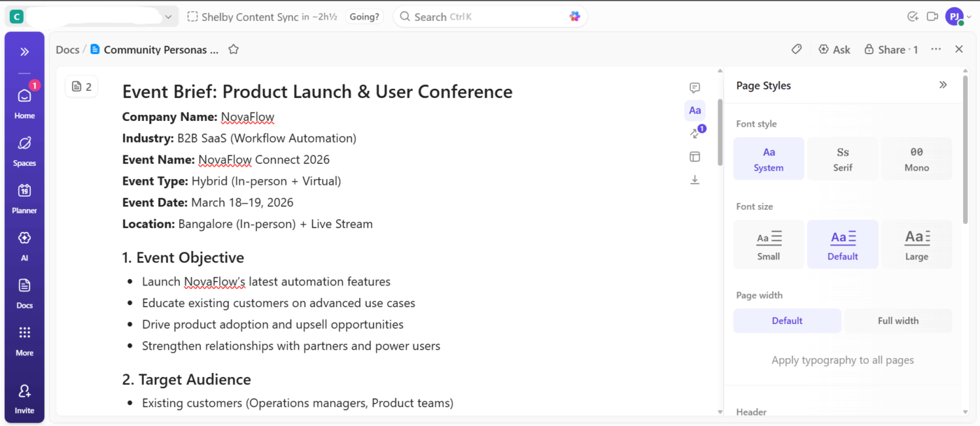The width and height of the screenshot is (980, 426).
Task: Select the Serif font style
Action: (842, 158)
